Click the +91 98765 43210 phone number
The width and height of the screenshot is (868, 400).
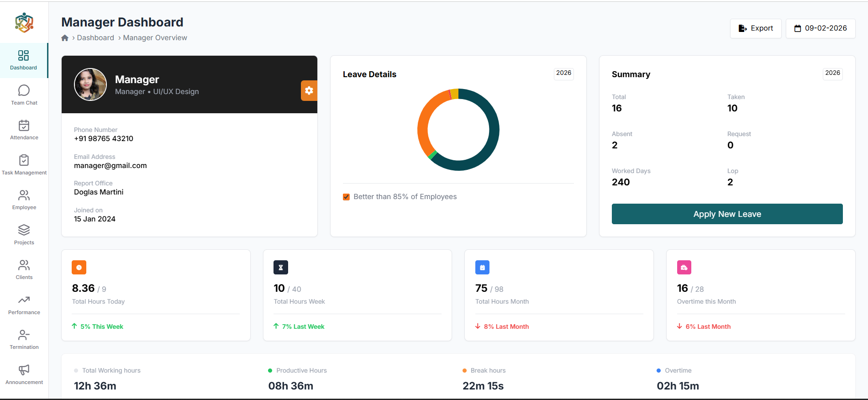point(104,139)
